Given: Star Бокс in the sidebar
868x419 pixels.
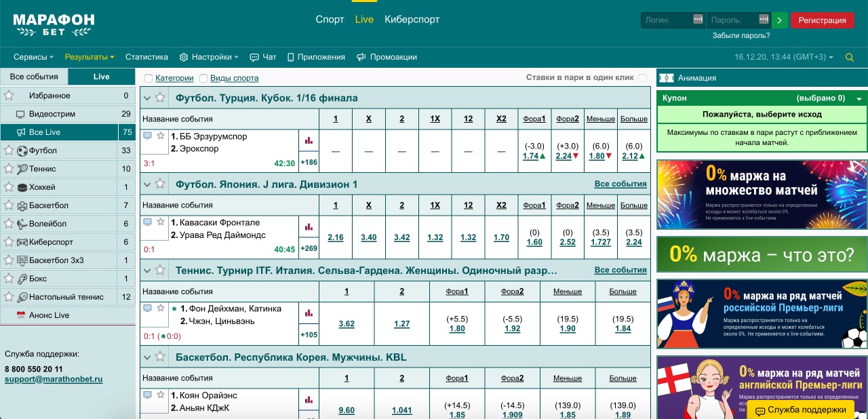Looking at the screenshot, I should tap(9, 279).
